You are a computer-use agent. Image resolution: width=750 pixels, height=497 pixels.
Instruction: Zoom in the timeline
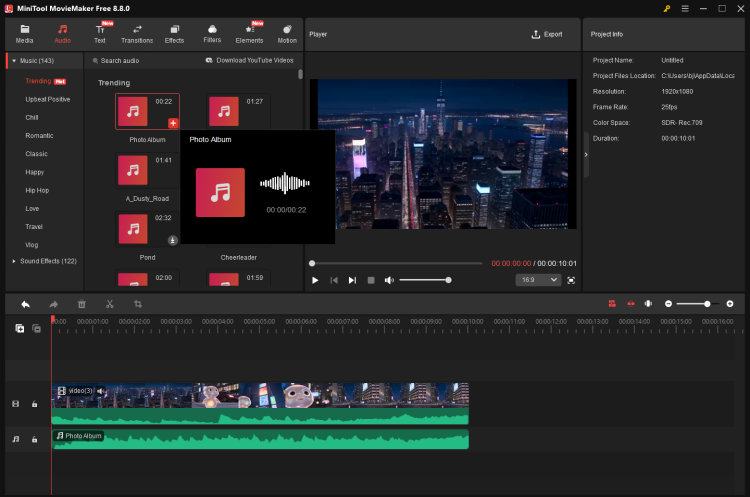click(730, 304)
